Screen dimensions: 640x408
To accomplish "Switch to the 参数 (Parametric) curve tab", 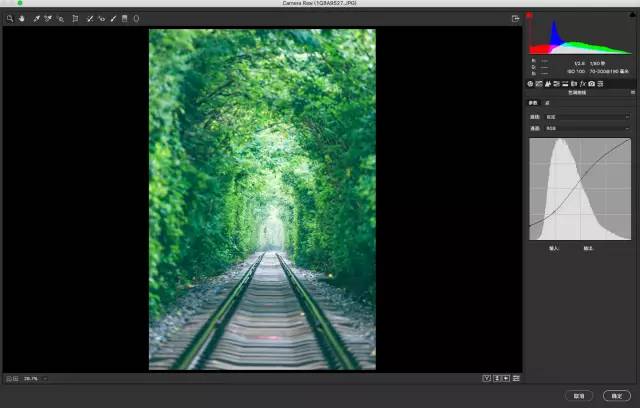I will coord(533,103).
